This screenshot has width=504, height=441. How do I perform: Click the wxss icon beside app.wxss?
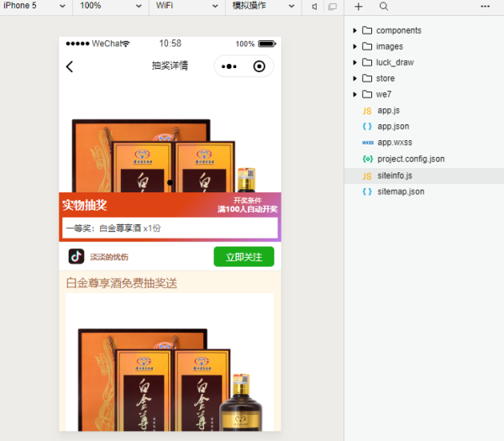(367, 143)
